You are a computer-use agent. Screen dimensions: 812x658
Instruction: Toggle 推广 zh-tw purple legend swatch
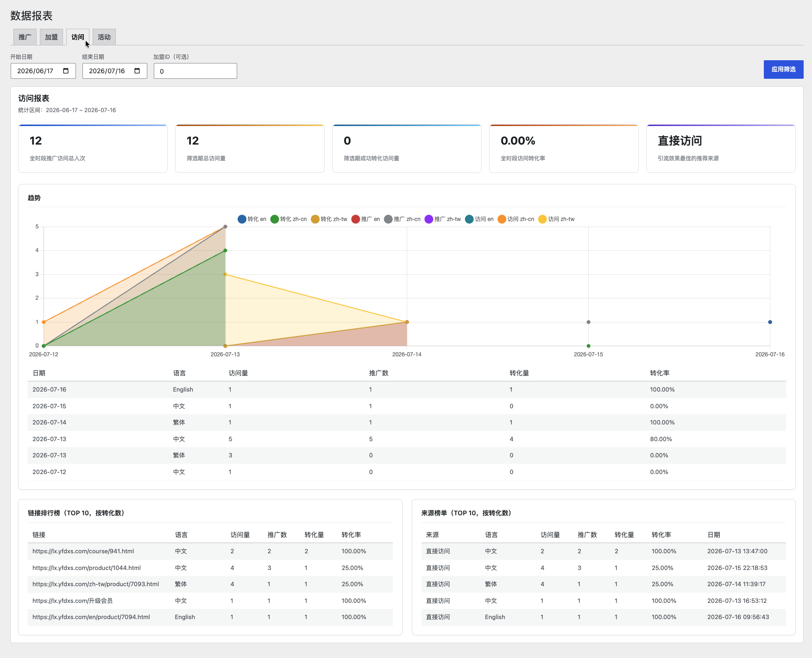(x=429, y=219)
